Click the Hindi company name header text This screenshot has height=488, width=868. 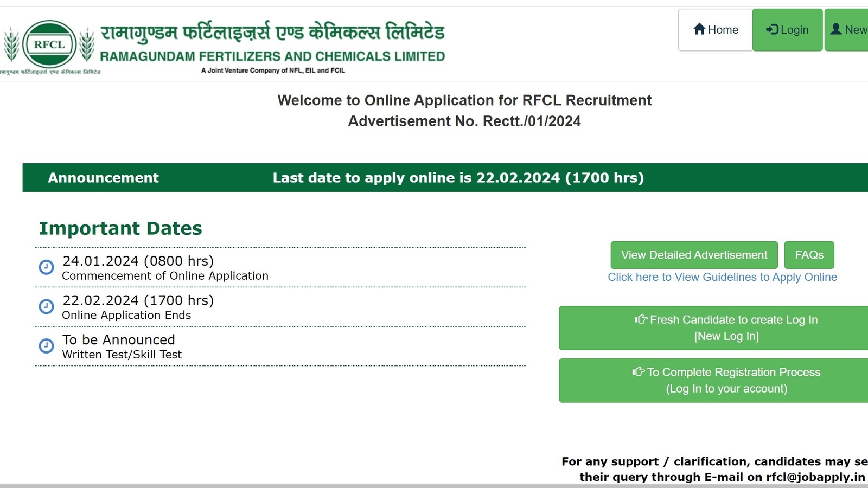click(x=272, y=32)
